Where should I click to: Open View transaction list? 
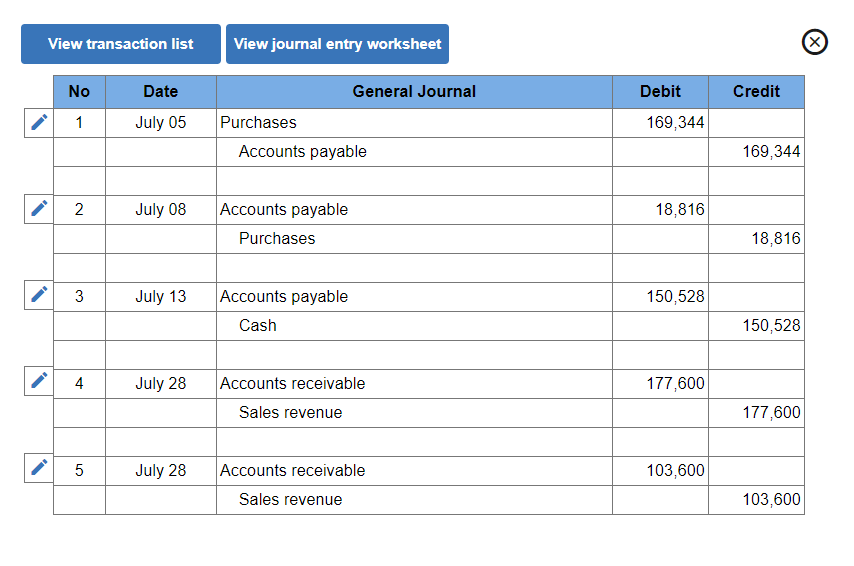click(x=121, y=44)
